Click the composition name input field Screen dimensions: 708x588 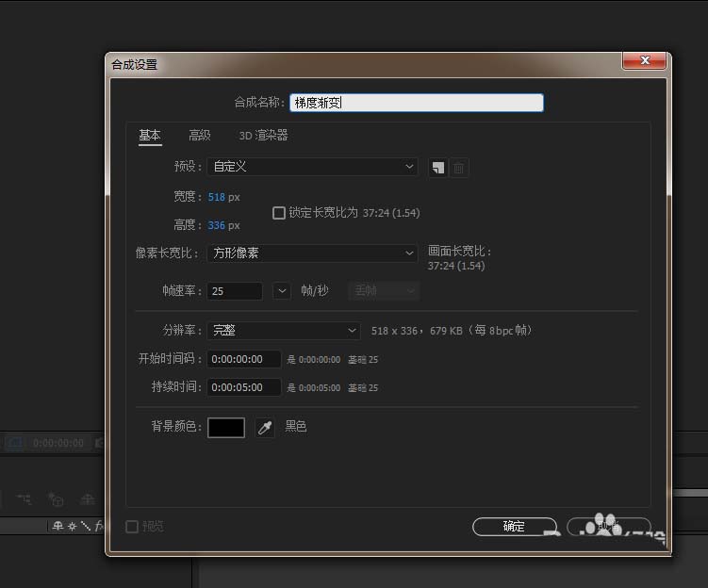coord(417,103)
